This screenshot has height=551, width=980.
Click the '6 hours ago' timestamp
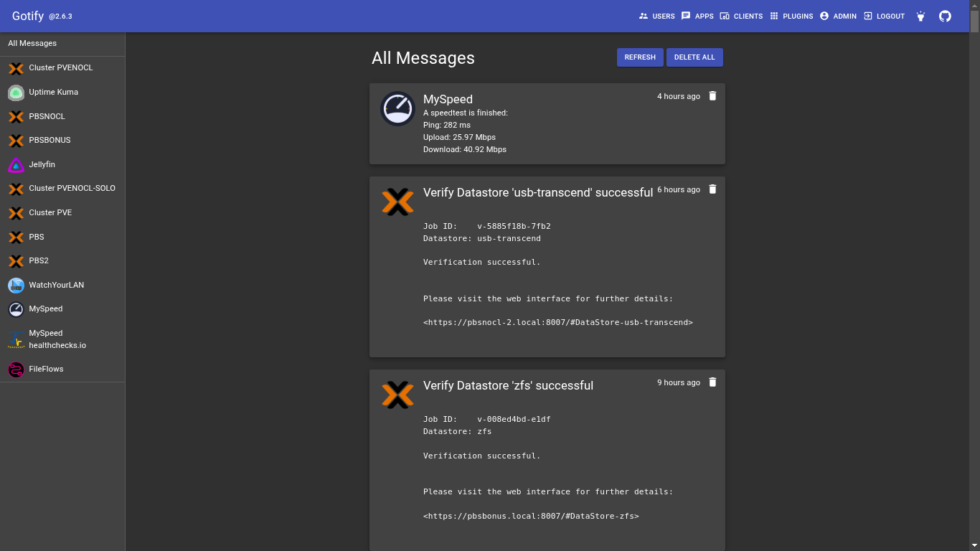coord(679,189)
